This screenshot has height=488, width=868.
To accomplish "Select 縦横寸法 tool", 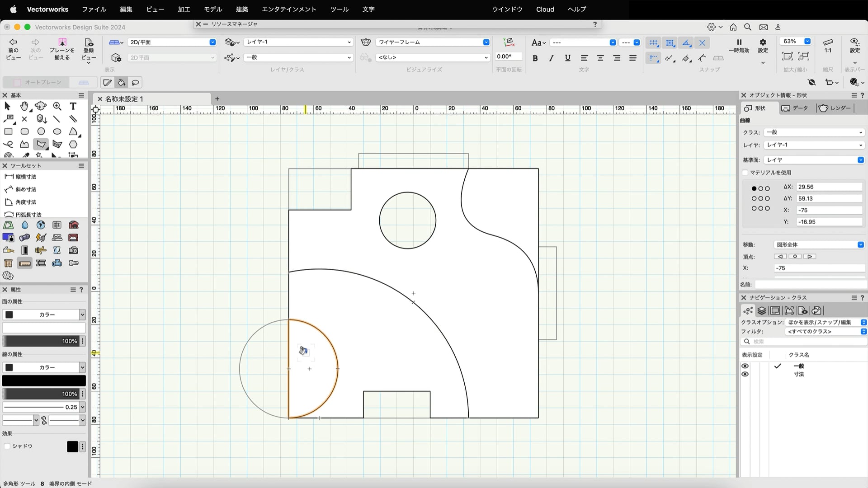I will click(21, 177).
